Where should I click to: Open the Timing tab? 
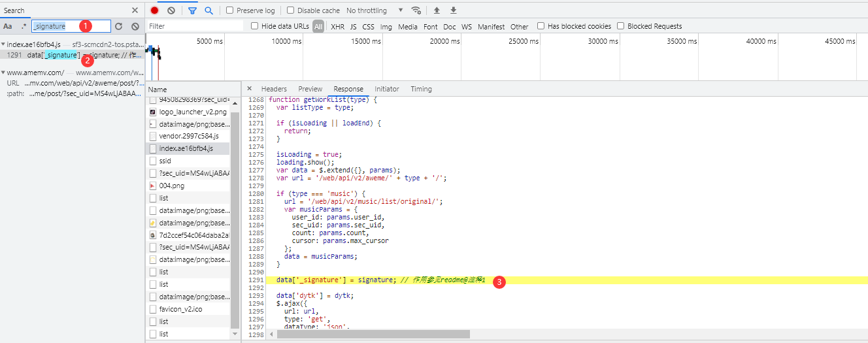tap(421, 89)
